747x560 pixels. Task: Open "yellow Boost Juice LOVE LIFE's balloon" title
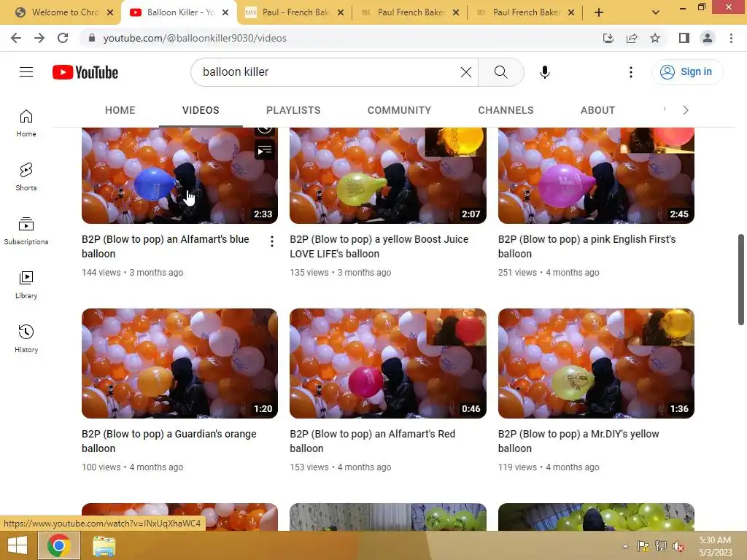pyautogui.click(x=379, y=246)
